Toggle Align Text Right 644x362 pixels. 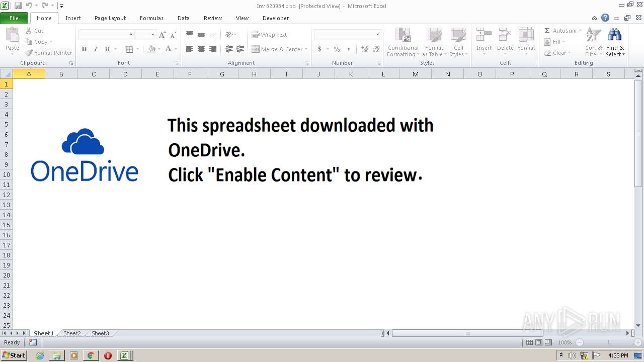213,49
